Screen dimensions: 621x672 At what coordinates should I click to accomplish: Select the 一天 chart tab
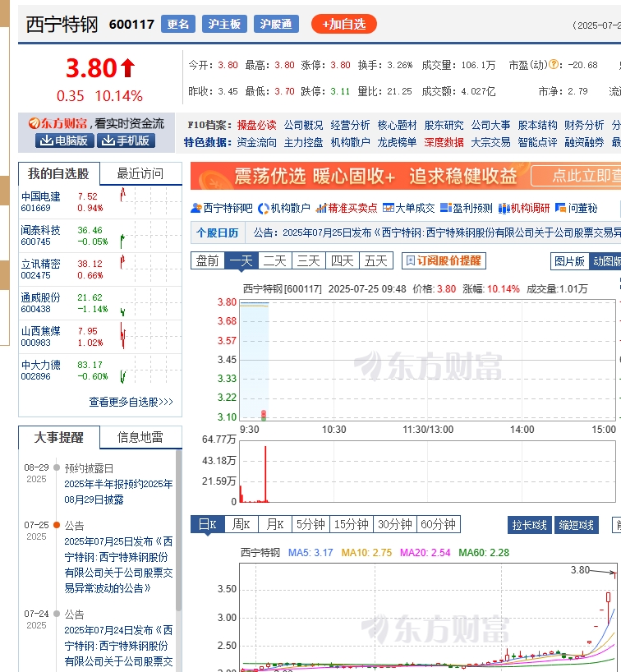[x=241, y=260]
